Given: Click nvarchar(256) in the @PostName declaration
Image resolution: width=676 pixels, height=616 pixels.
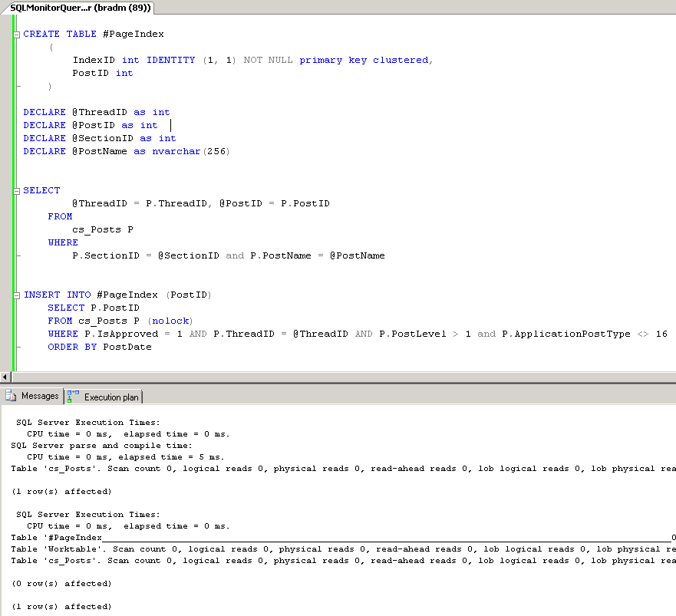Looking at the screenshot, I should (191, 151).
